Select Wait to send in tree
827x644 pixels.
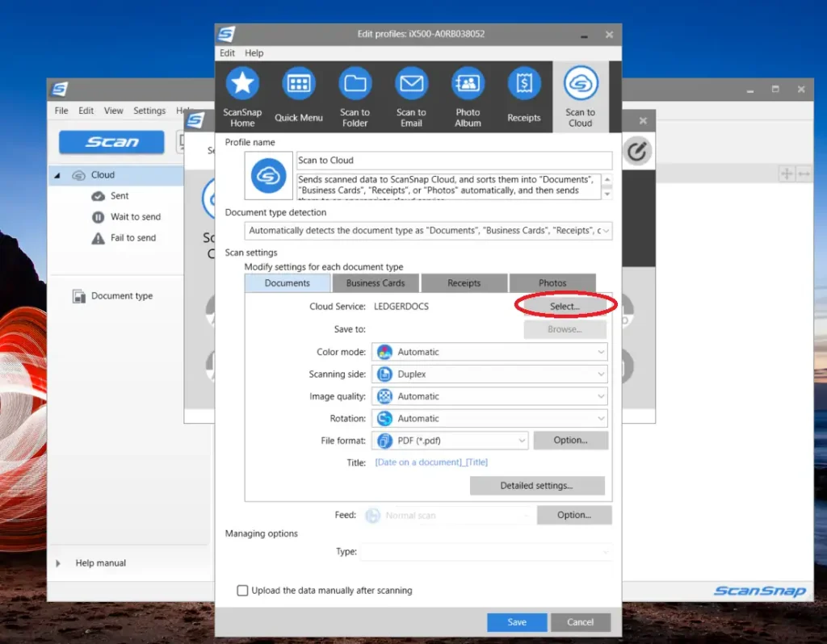pyautogui.click(x=136, y=217)
